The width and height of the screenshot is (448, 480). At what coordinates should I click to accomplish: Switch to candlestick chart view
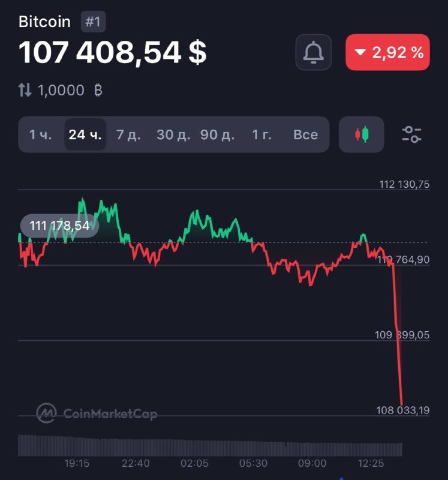tap(362, 134)
